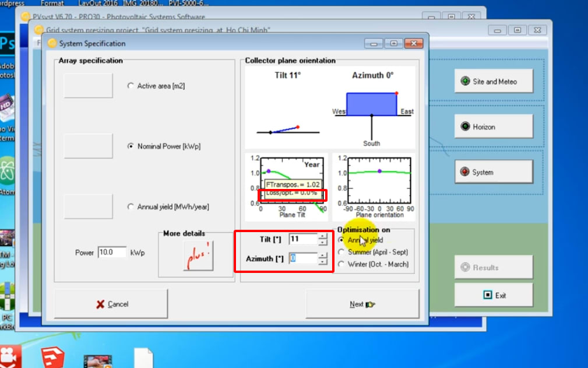Screen dimensions: 588x368
Task: Open the Photoshop desktop icon
Action: [x=8, y=45]
